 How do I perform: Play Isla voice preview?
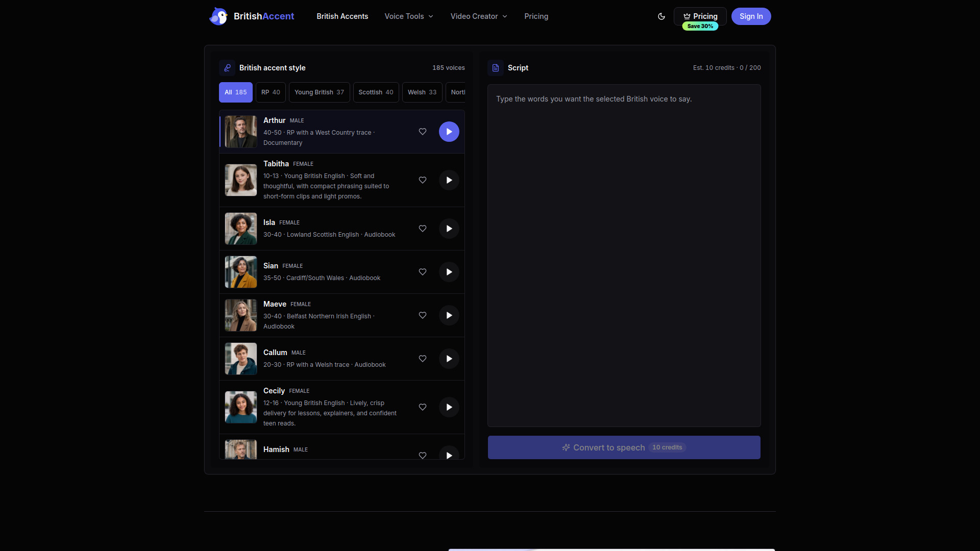449,229
